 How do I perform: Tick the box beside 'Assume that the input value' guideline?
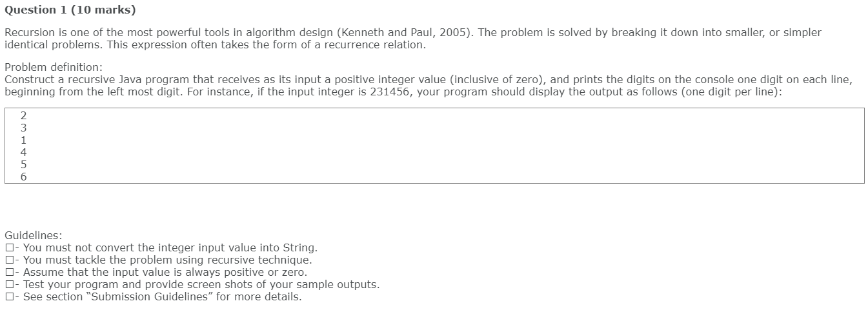(8, 273)
